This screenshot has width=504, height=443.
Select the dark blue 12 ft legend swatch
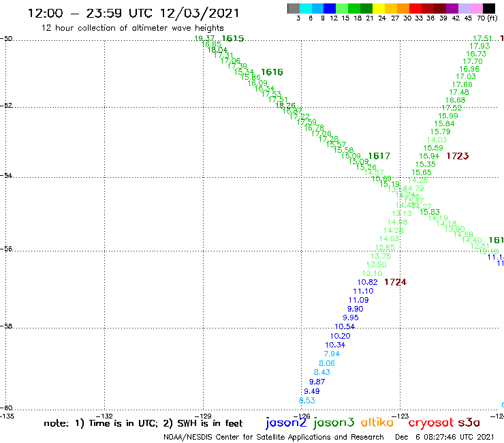tap(330, 8)
